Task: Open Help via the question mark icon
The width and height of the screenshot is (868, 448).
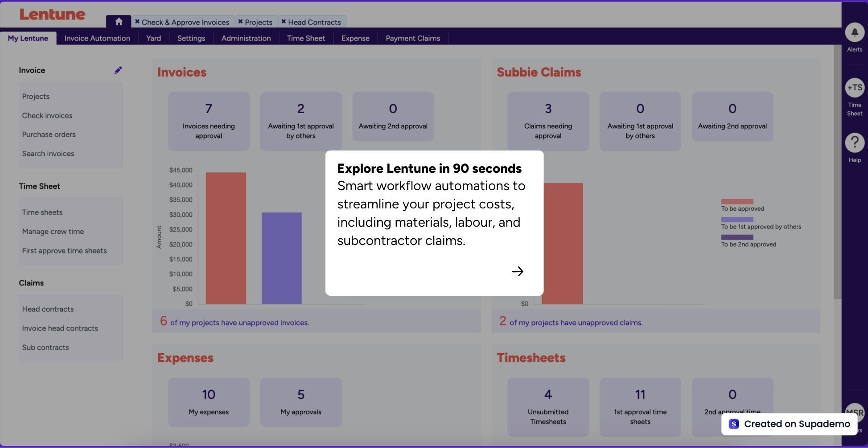Action: pos(854,142)
